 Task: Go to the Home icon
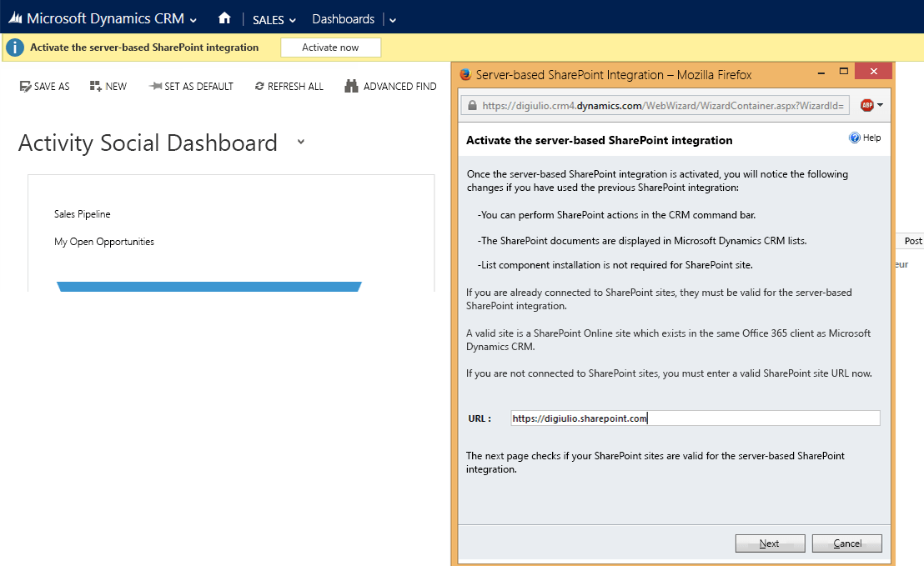tap(224, 18)
